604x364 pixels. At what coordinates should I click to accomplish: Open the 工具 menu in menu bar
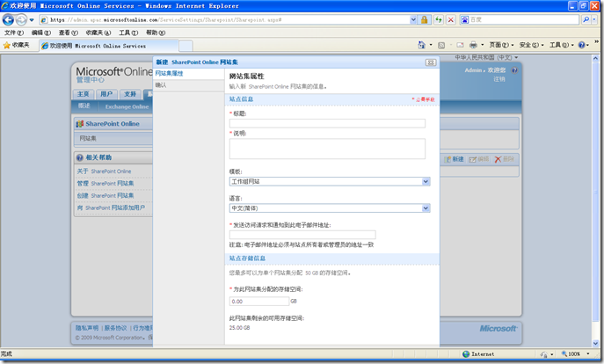point(128,33)
